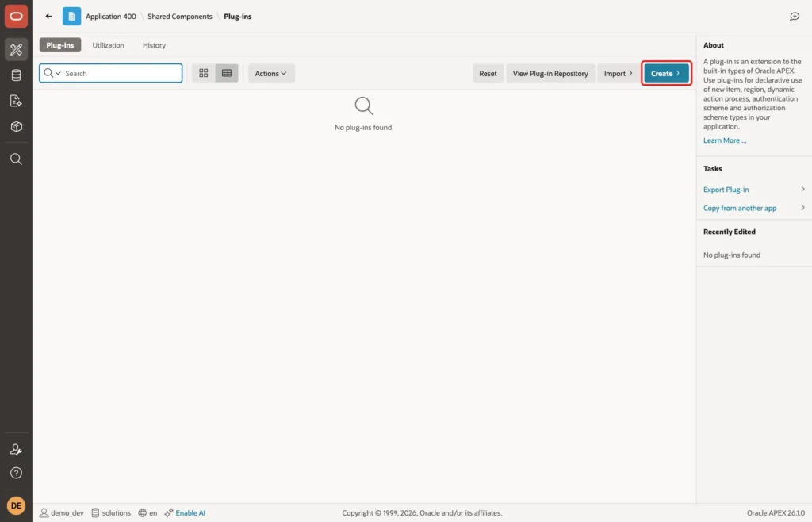Open SQL Workshop database icon

16,75
